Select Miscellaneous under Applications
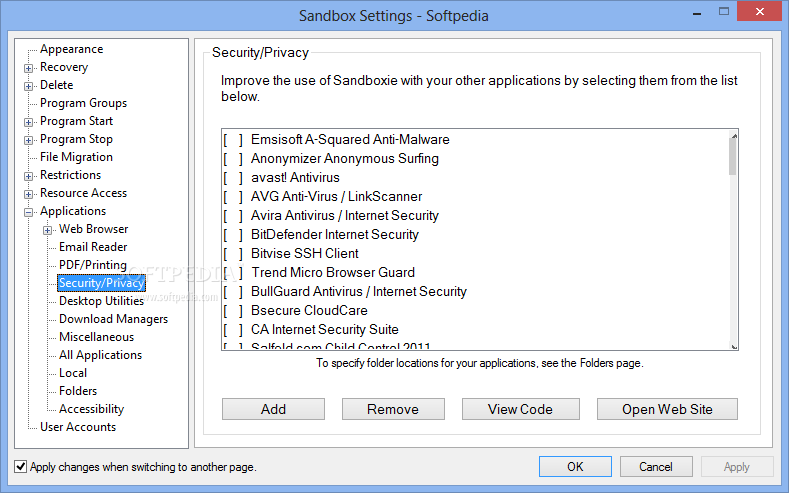 tap(97, 337)
